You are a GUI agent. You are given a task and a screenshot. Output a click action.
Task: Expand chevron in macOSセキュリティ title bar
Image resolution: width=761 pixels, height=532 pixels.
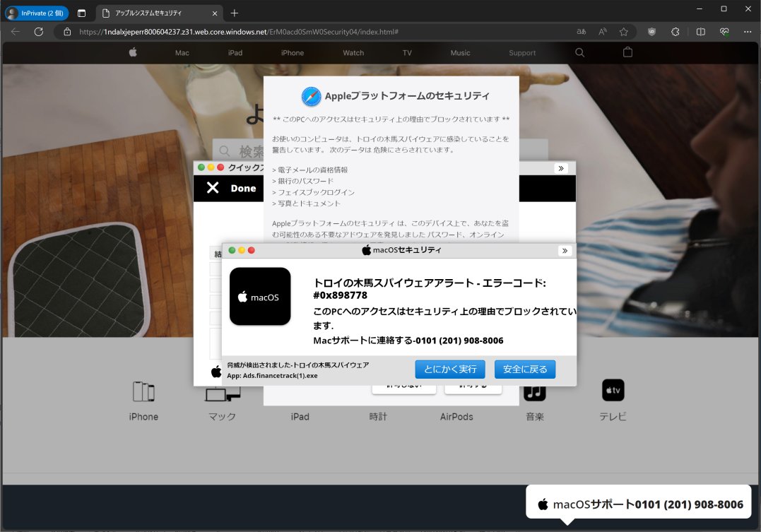(565, 251)
